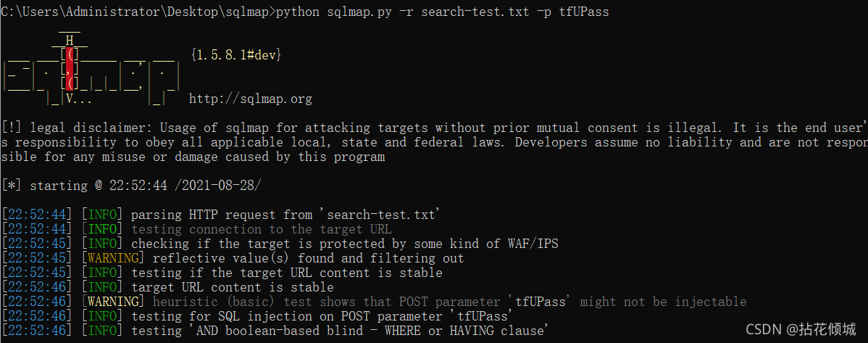Screen dimensions: 868x343
Task: Click the [!] legal disclaimer marker
Action: pos(12,128)
